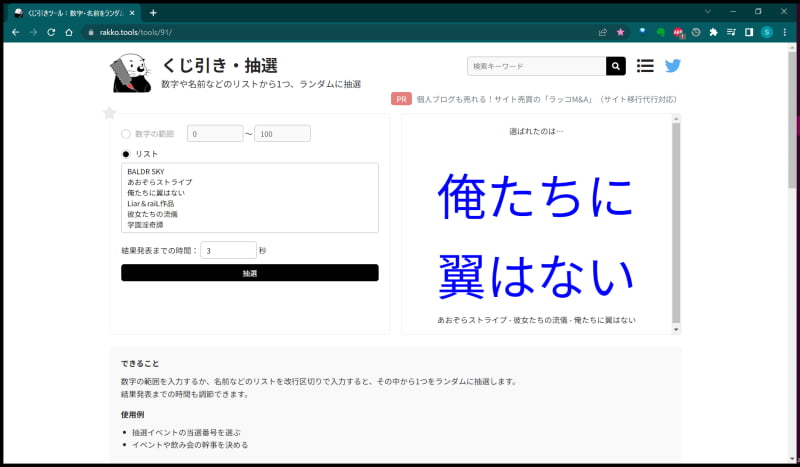The image size is (800, 467).
Task: Open the green extension icon
Action: pyautogui.click(x=660, y=32)
